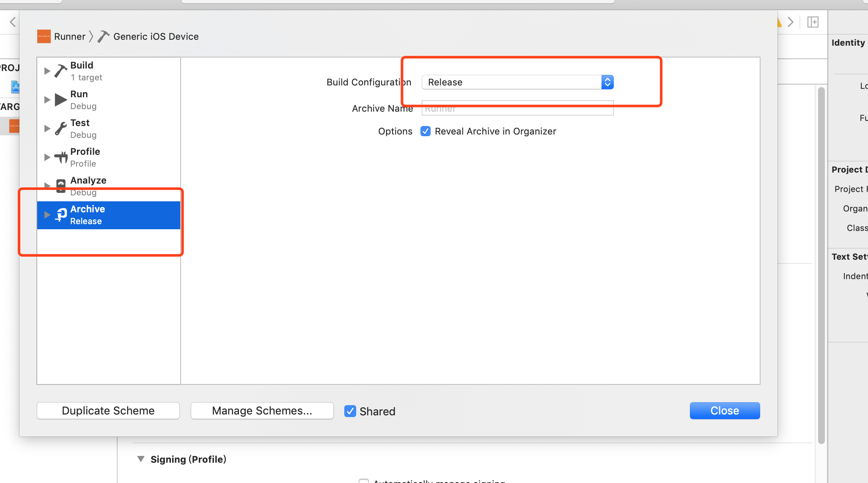Click Close to dismiss scheme editor
Viewport: 868px width, 483px height.
pyautogui.click(x=725, y=410)
